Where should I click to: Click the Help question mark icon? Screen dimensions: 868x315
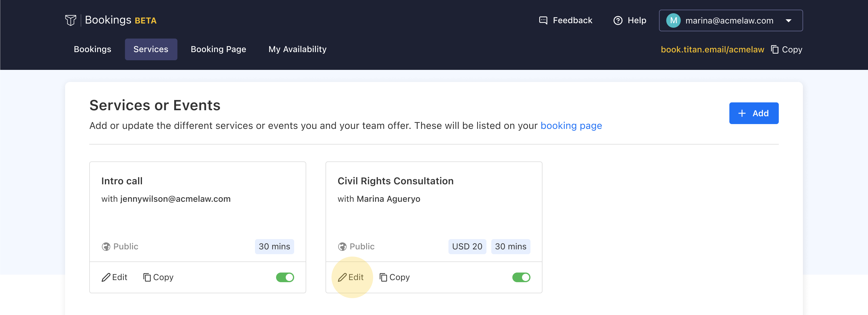618,20
